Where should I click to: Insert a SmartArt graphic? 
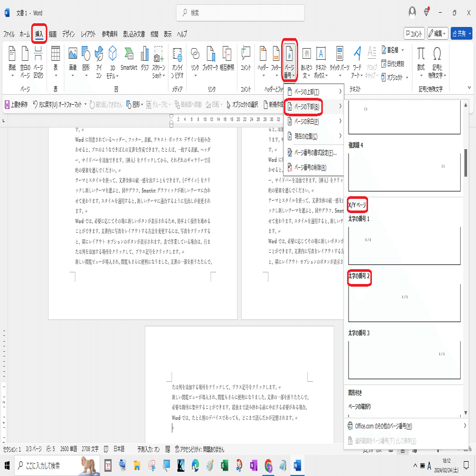coord(129,61)
